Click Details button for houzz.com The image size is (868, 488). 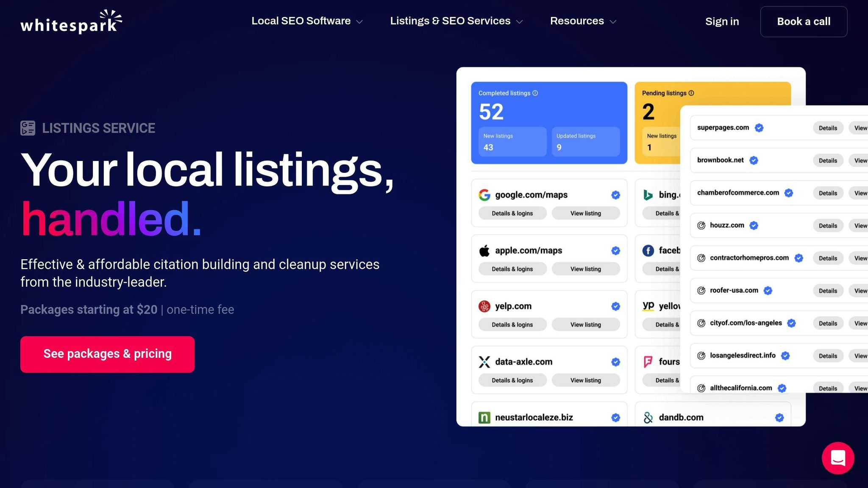828,226
